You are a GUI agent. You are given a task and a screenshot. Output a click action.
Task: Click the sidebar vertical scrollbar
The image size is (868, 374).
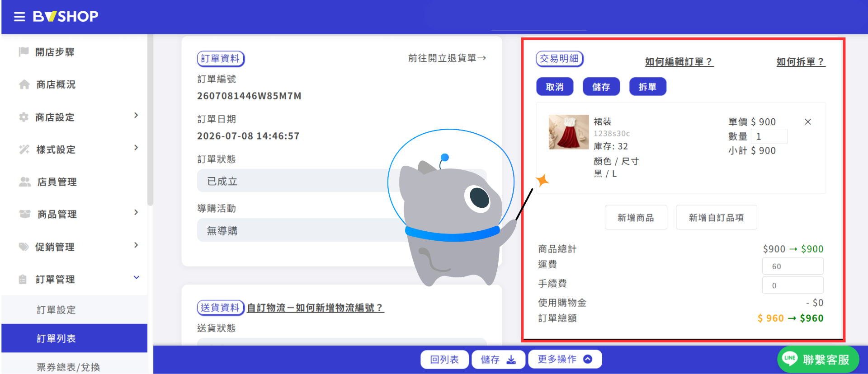150,121
